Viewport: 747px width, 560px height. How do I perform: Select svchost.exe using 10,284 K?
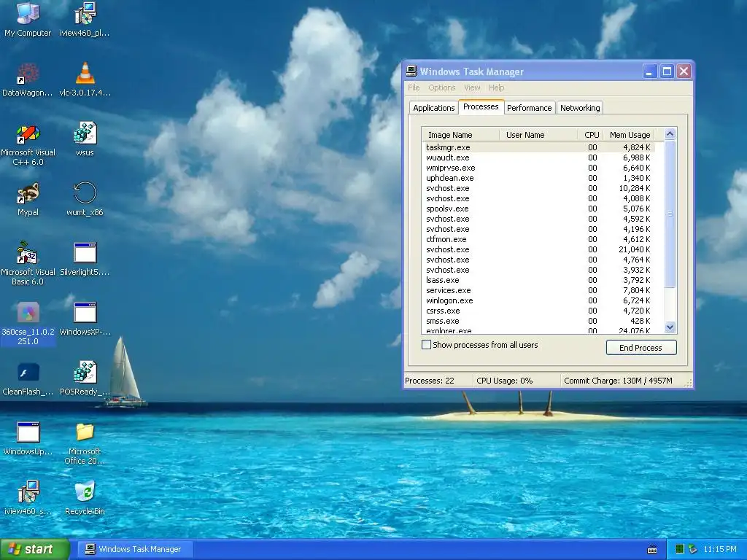pos(538,189)
